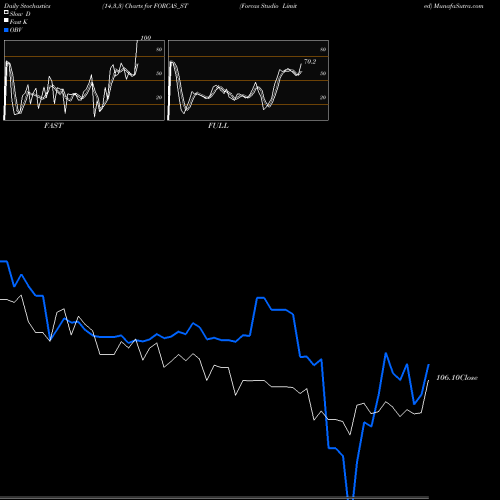Click the 79.2 value on FULL chart
Screen dimensions: 500x500
[310, 62]
